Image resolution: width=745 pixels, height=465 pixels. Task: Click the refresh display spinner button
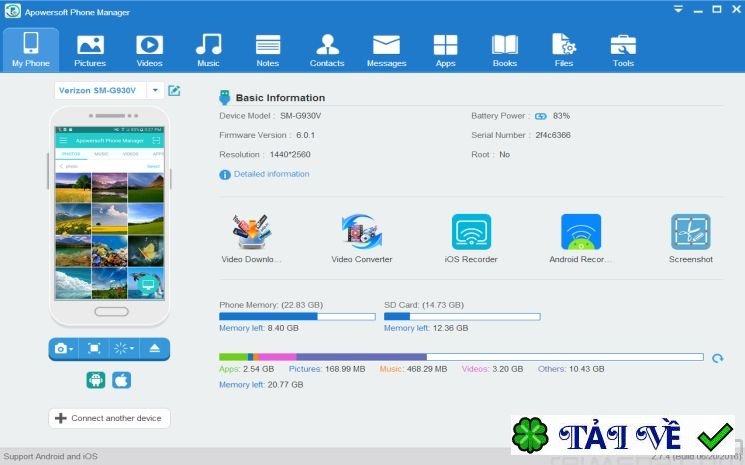point(120,349)
